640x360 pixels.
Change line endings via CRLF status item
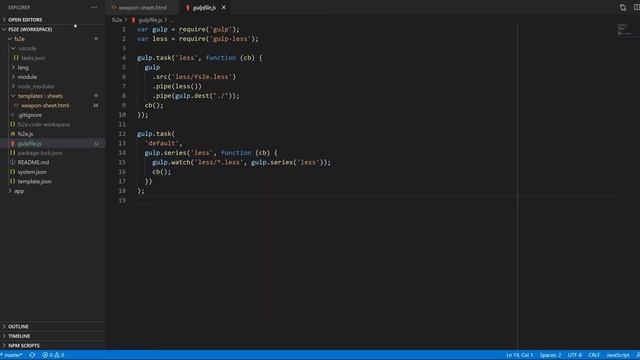tap(594, 355)
